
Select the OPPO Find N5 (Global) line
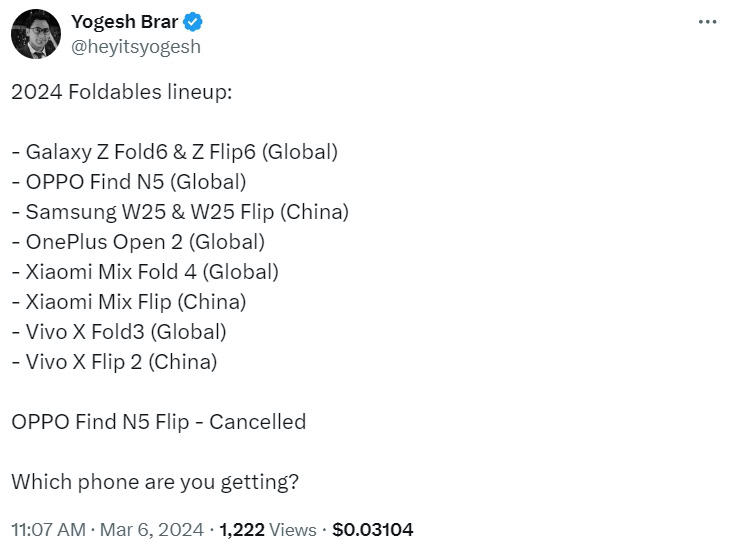pyautogui.click(x=129, y=182)
